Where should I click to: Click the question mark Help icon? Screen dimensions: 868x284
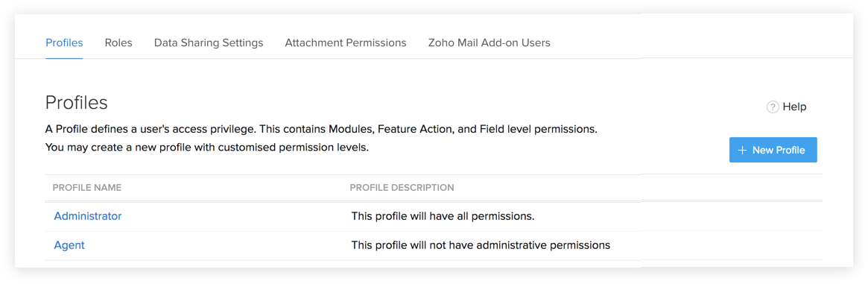(x=773, y=107)
